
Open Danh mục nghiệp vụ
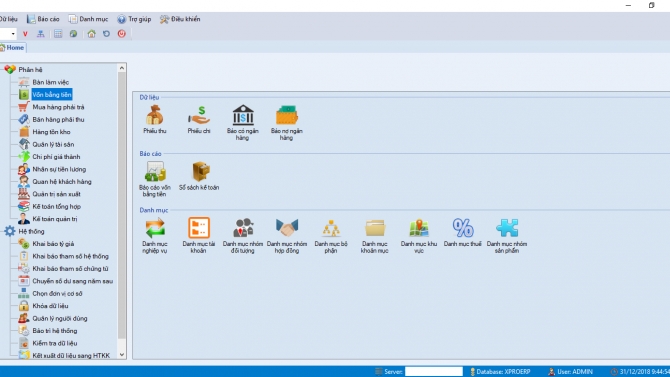[155, 236]
